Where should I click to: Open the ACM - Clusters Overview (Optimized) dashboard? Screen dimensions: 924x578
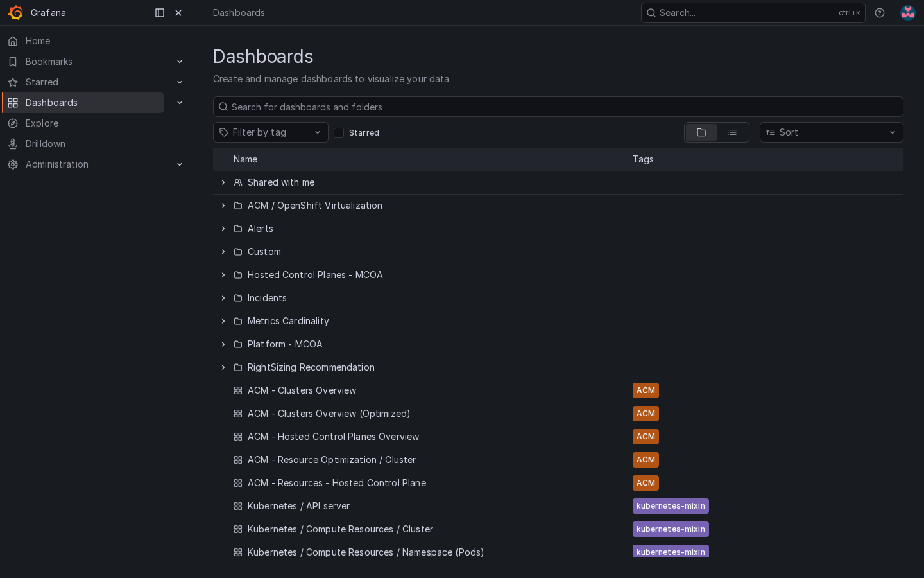[x=329, y=414]
